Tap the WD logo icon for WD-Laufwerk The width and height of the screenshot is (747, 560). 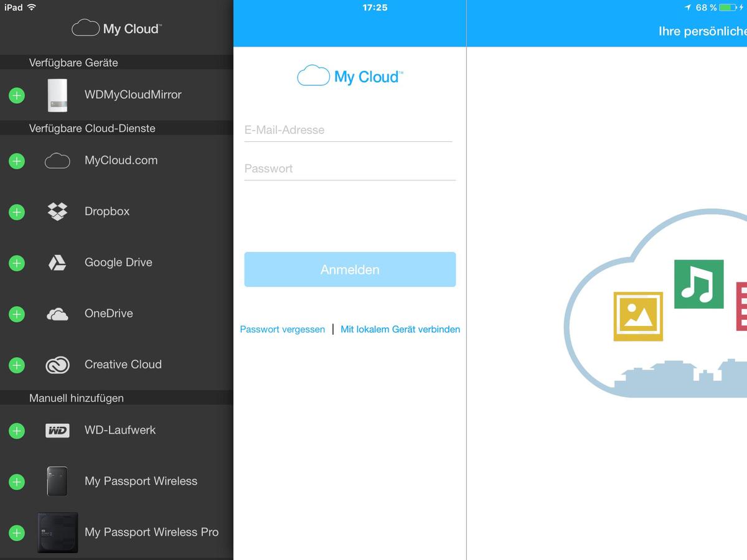pyautogui.click(x=57, y=430)
